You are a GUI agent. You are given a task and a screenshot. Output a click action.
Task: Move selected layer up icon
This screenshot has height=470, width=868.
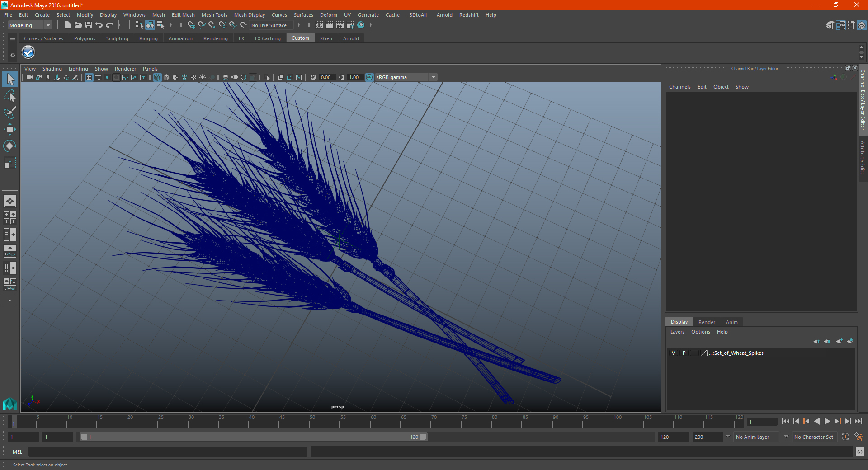pos(816,341)
